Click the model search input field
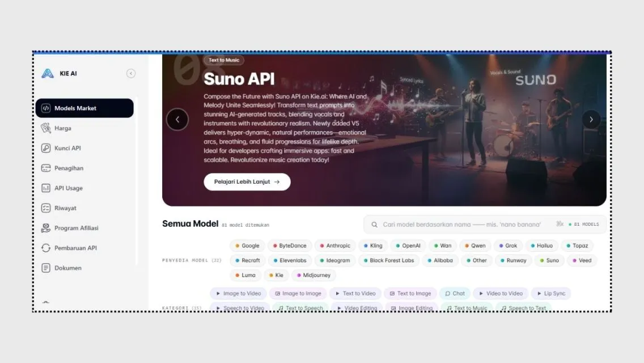 coord(485,225)
